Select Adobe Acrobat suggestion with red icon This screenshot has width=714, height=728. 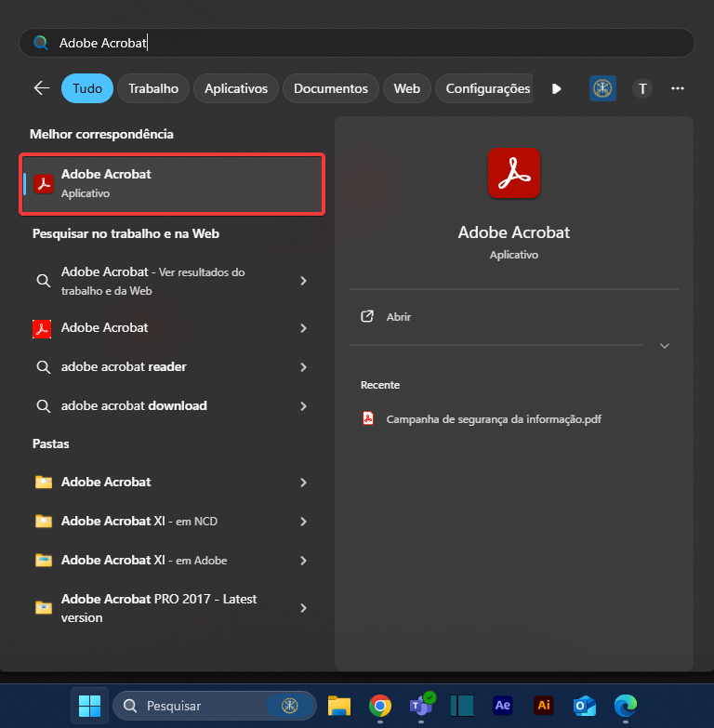click(x=172, y=328)
